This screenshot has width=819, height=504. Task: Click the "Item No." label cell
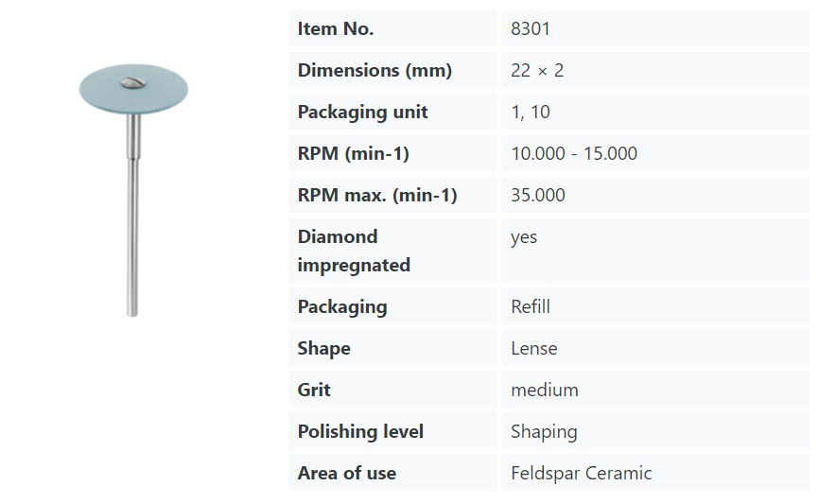[336, 29]
